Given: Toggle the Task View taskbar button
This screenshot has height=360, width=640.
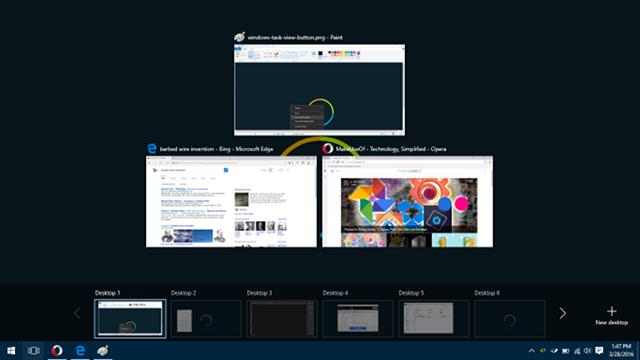Looking at the screenshot, I should click(33, 351).
